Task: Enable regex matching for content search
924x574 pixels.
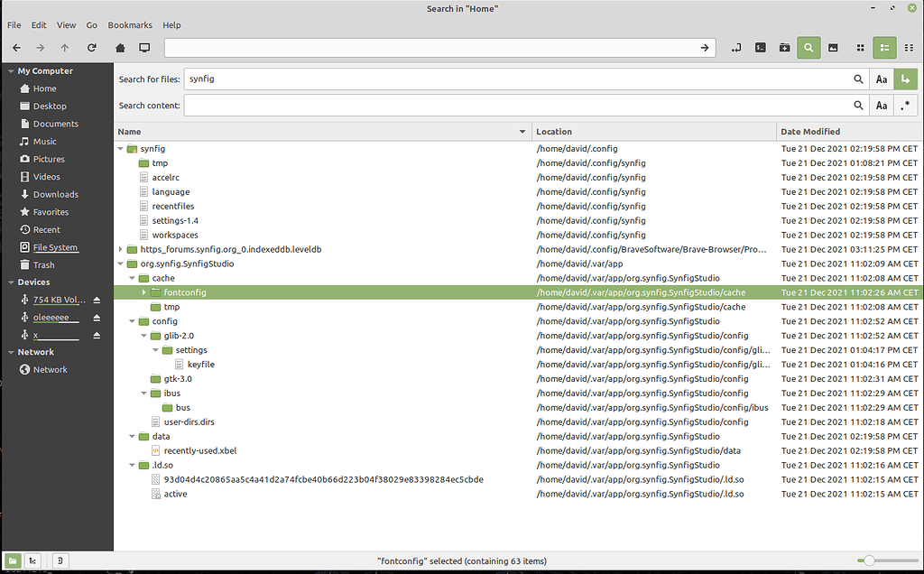Action: pyautogui.click(x=906, y=105)
